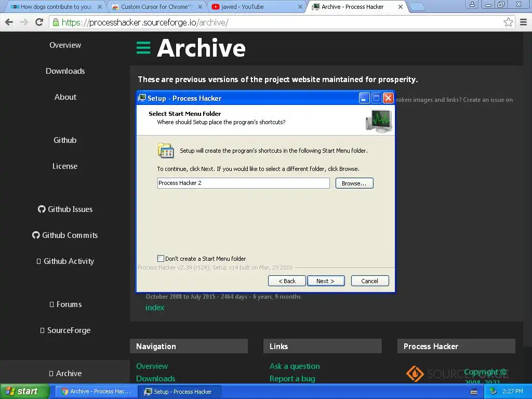Open a new tab button
The width and height of the screenshot is (532, 399).
[417, 7]
